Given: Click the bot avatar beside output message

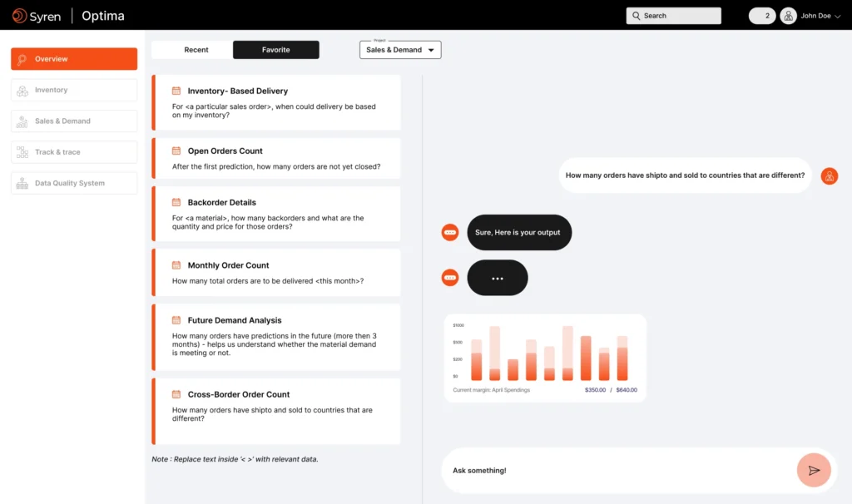Looking at the screenshot, I should pyautogui.click(x=450, y=233).
